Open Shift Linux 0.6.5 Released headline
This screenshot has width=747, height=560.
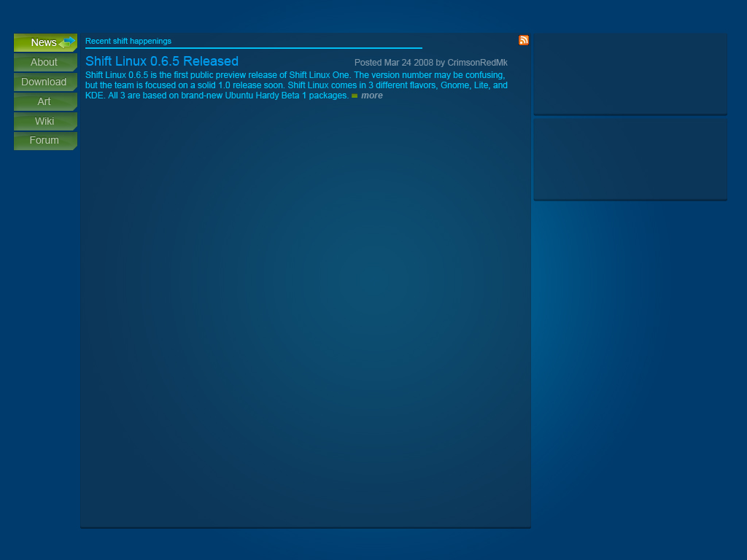pyautogui.click(x=162, y=61)
